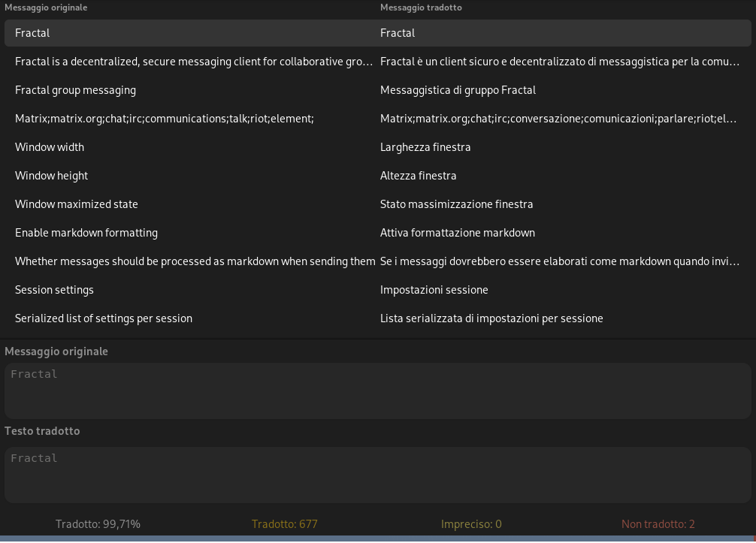
Task: Click inside the 'Testo tradotto' text field
Action: point(377,475)
